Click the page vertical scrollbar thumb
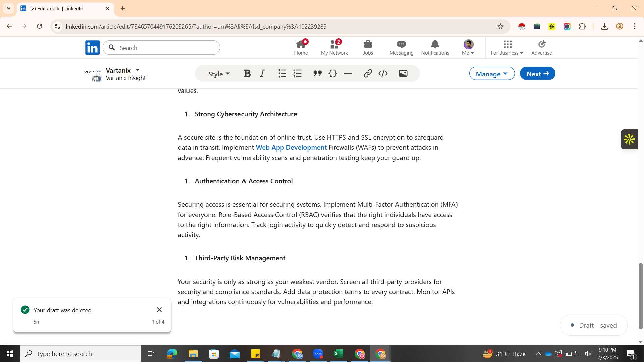 pos(640,296)
